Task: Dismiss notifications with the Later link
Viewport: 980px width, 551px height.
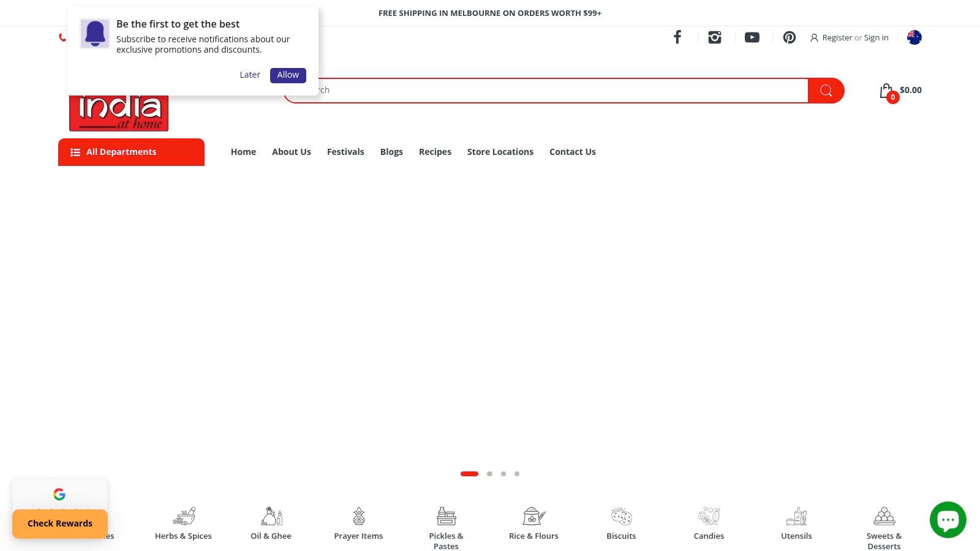Action: point(250,75)
